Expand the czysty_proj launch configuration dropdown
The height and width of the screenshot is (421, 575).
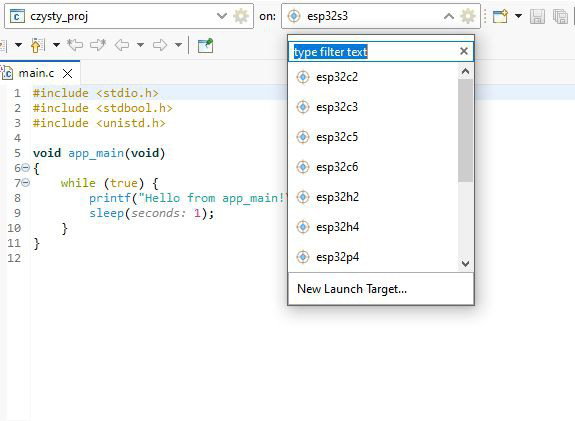pos(221,16)
